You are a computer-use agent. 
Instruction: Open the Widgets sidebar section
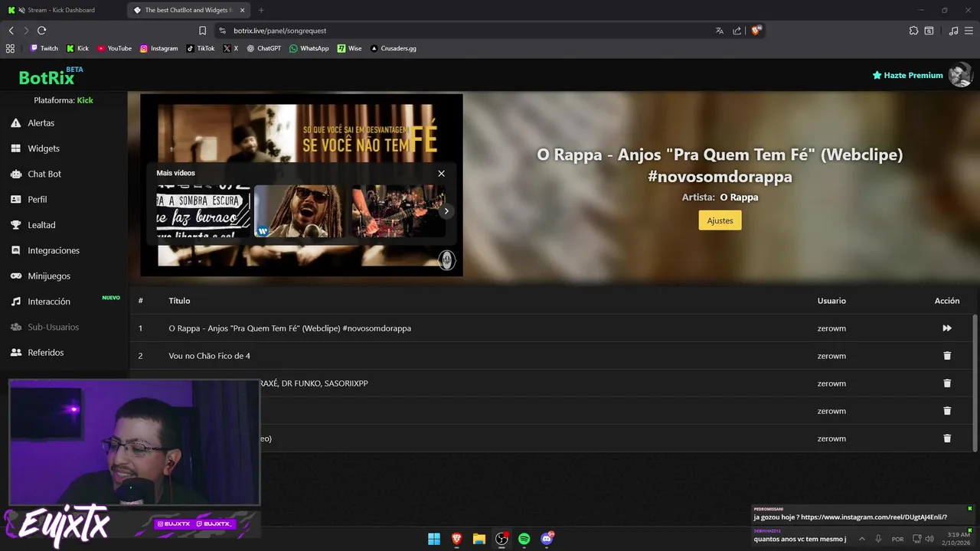click(x=43, y=148)
